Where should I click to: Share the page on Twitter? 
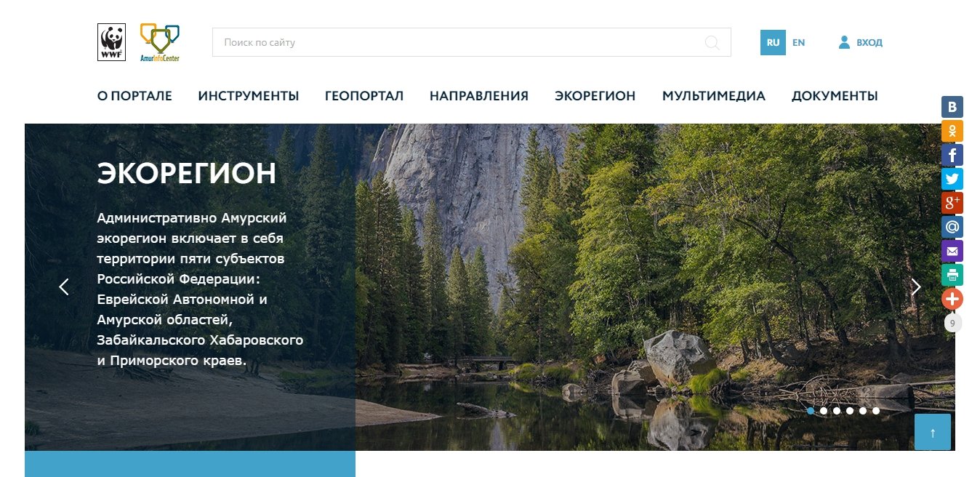point(952,179)
